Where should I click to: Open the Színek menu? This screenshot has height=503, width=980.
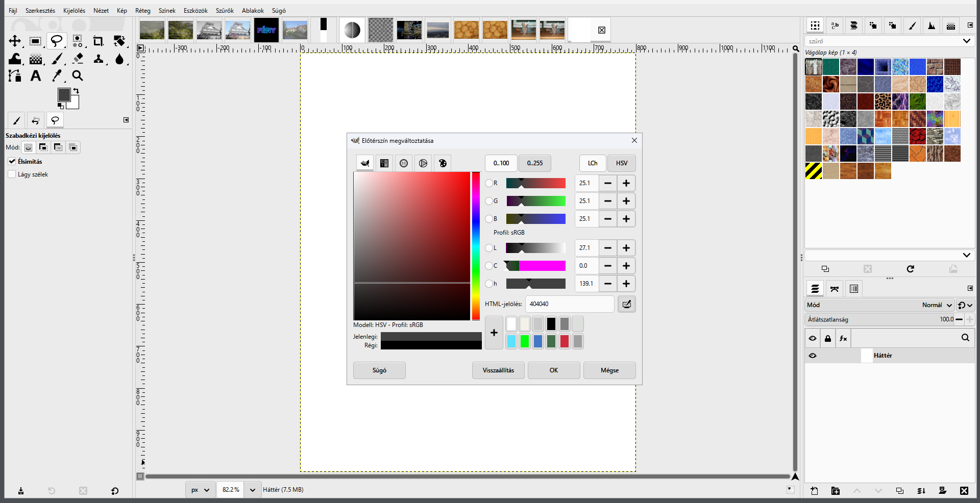167,10
